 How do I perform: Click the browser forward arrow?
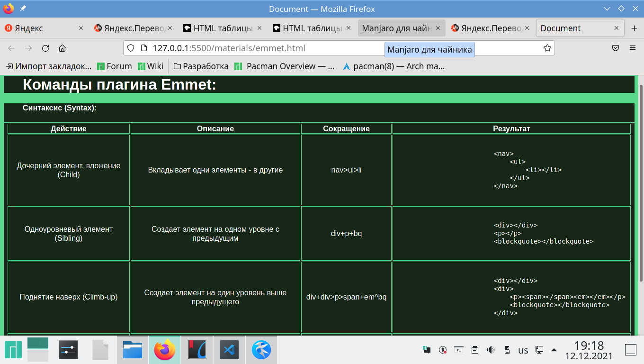tap(28, 48)
